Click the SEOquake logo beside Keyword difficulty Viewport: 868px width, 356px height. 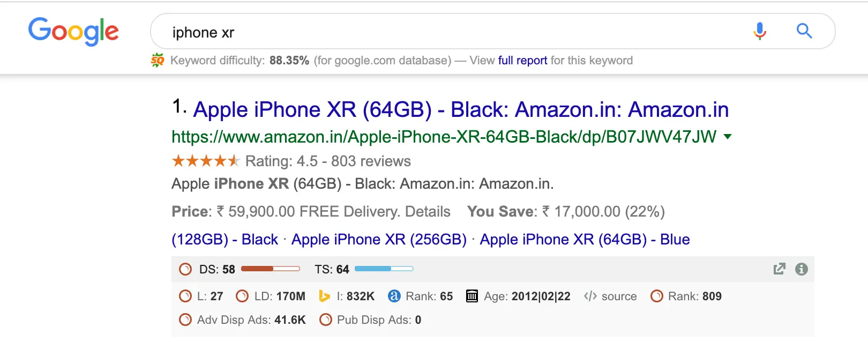pyautogui.click(x=158, y=61)
